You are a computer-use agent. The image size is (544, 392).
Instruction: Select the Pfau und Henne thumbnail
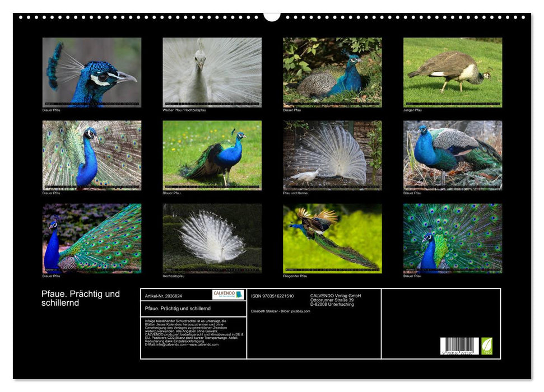point(332,155)
